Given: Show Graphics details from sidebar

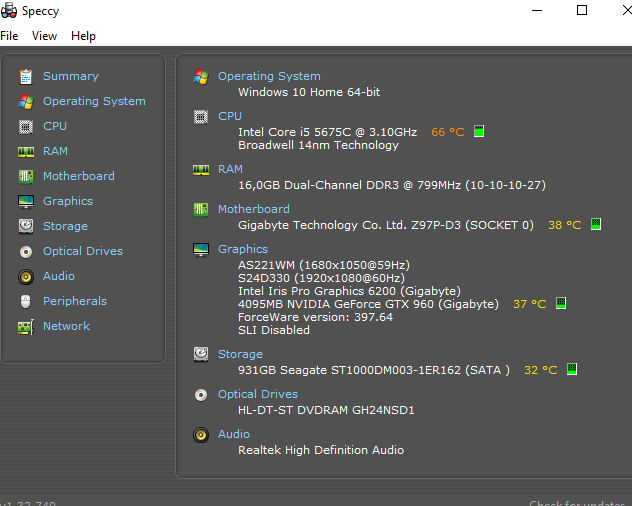Looking at the screenshot, I should [x=68, y=201].
